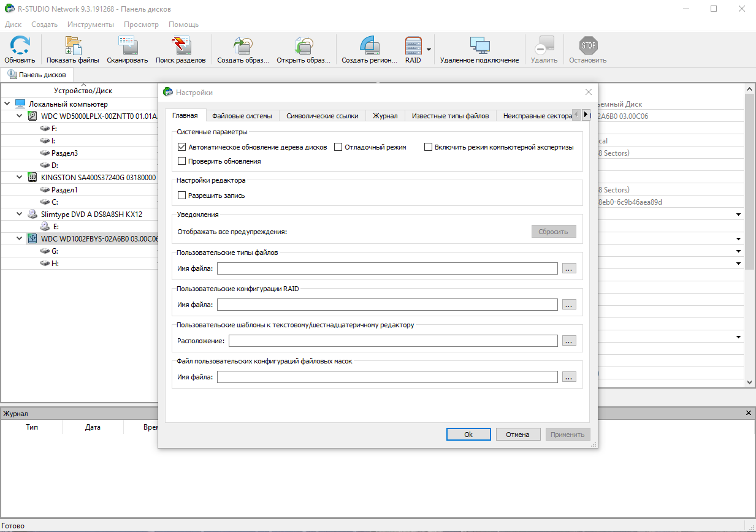Click the Открыть образ toolbar icon
This screenshot has width=756, height=532.
pyautogui.click(x=304, y=50)
